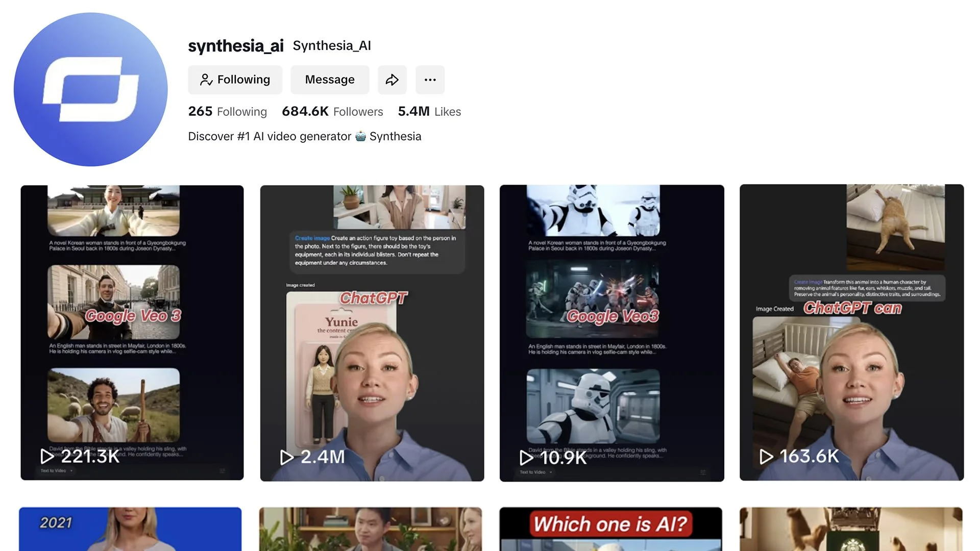
Task: Click the synthesia_ai username heading
Action: click(x=235, y=45)
